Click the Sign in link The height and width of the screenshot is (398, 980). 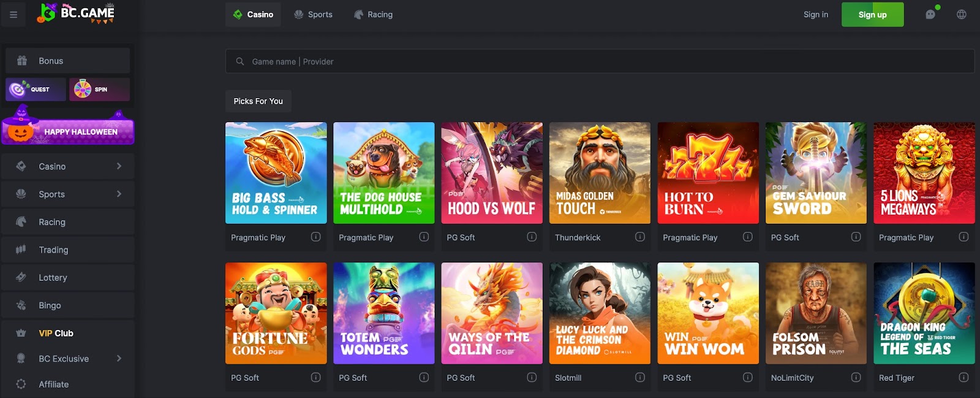pos(816,15)
